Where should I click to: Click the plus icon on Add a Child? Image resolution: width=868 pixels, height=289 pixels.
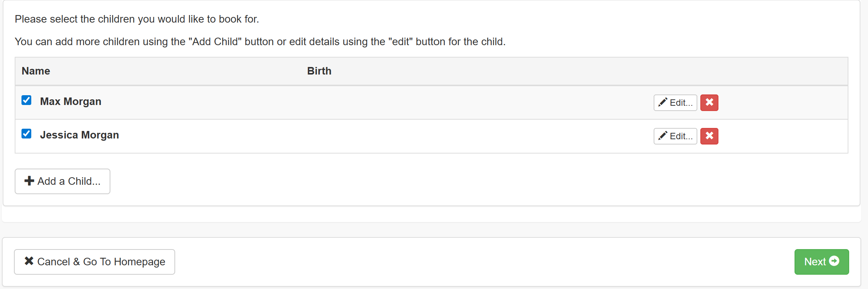pos(29,181)
